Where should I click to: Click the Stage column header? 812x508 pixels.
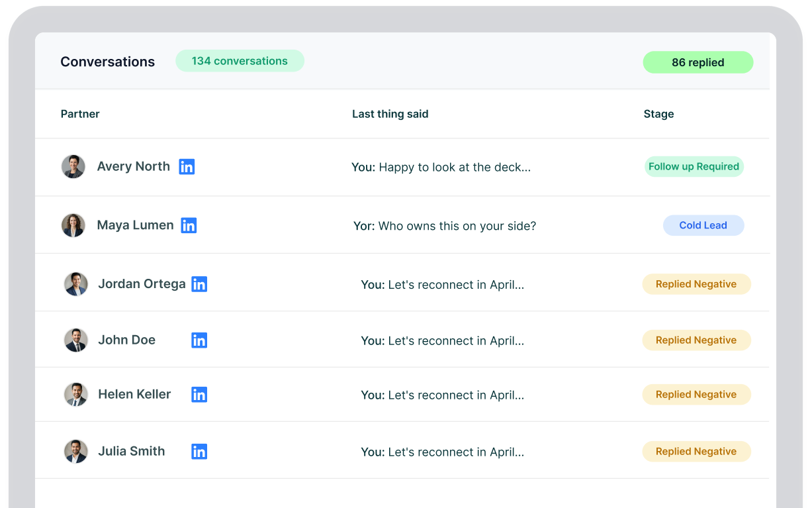[659, 114]
